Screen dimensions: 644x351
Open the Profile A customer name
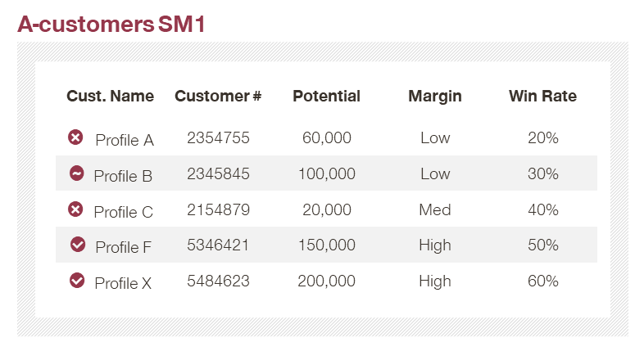coord(125,140)
